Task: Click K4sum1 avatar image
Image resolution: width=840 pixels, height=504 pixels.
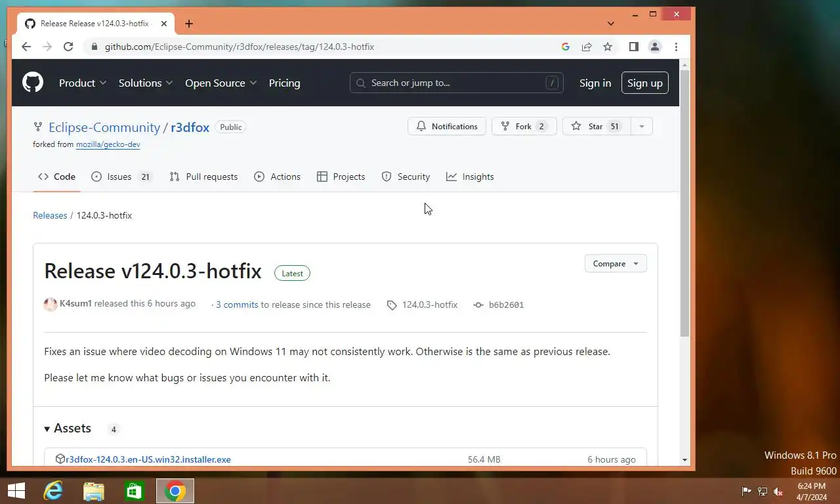Action: [x=51, y=304]
